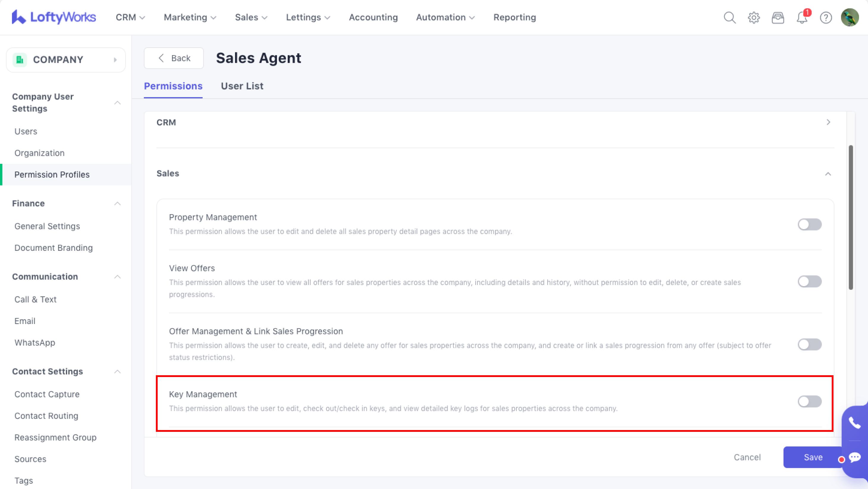
Task: Open the chat bubble widget
Action: click(x=855, y=457)
